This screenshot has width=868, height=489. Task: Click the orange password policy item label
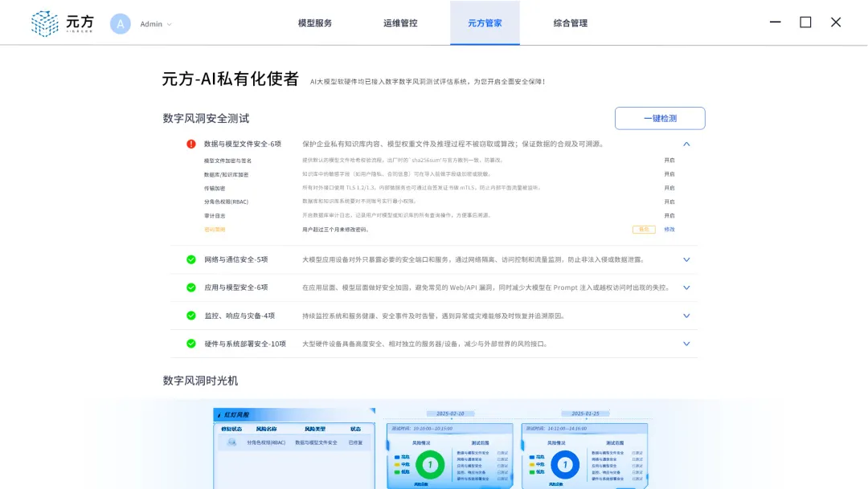[x=215, y=230]
